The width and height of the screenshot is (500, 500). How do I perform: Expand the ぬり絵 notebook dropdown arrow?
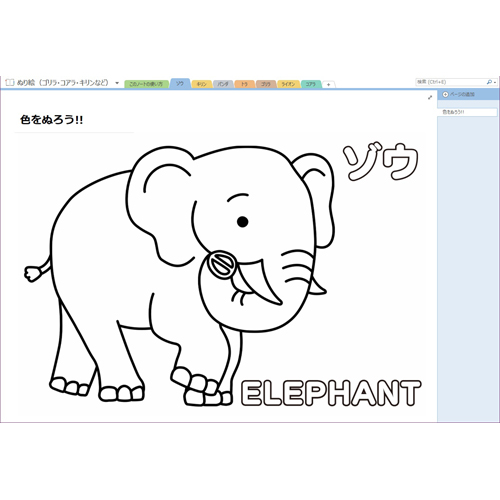pyautogui.click(x=117, y=83)
